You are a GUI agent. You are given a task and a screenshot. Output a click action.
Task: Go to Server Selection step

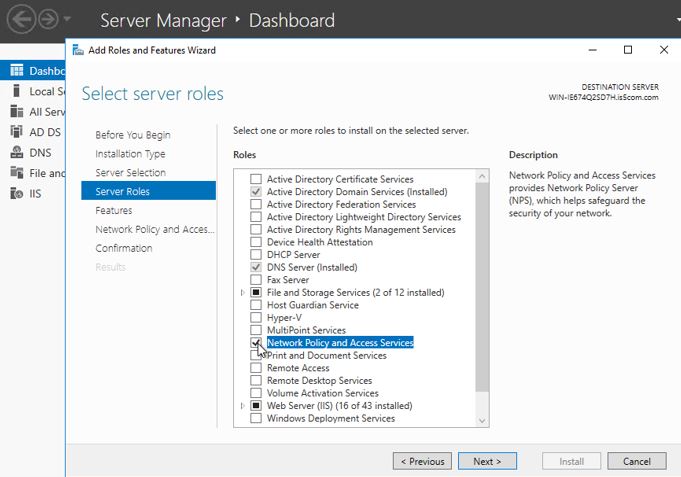(x=131, y=172)
